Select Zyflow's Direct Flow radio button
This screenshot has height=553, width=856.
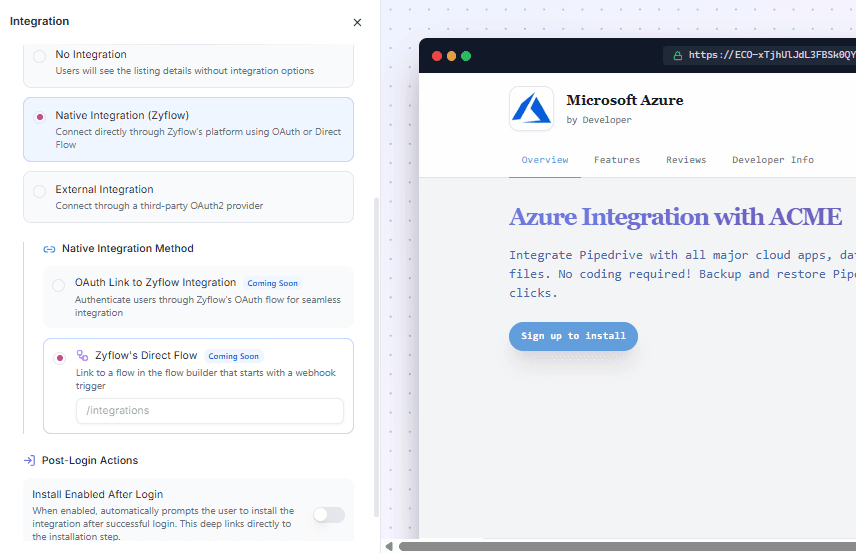(x=60, y=358)
